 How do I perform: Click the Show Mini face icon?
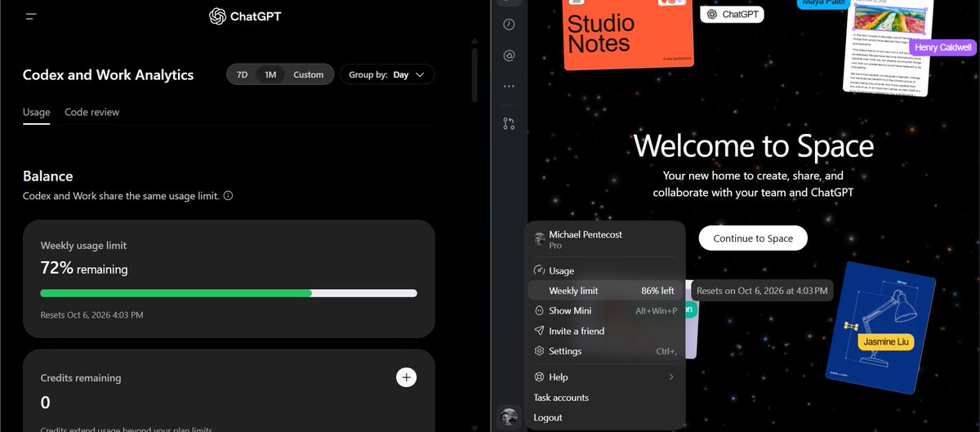(x=539, y=310)
